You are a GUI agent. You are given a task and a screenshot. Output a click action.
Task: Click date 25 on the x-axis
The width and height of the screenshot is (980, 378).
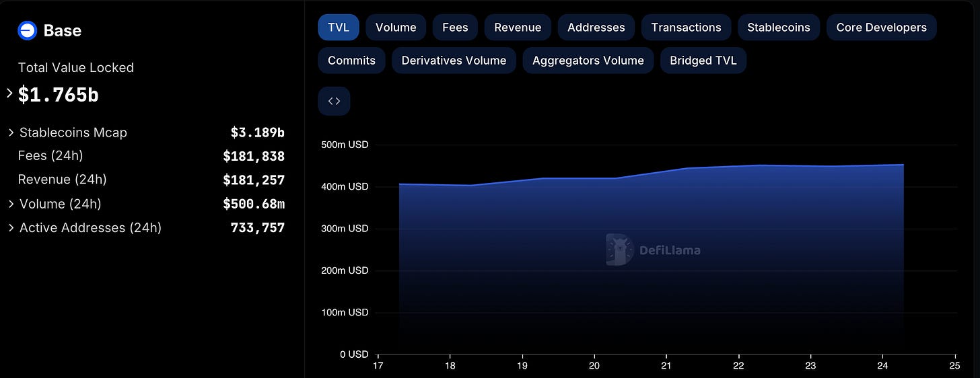coord(955,366)
